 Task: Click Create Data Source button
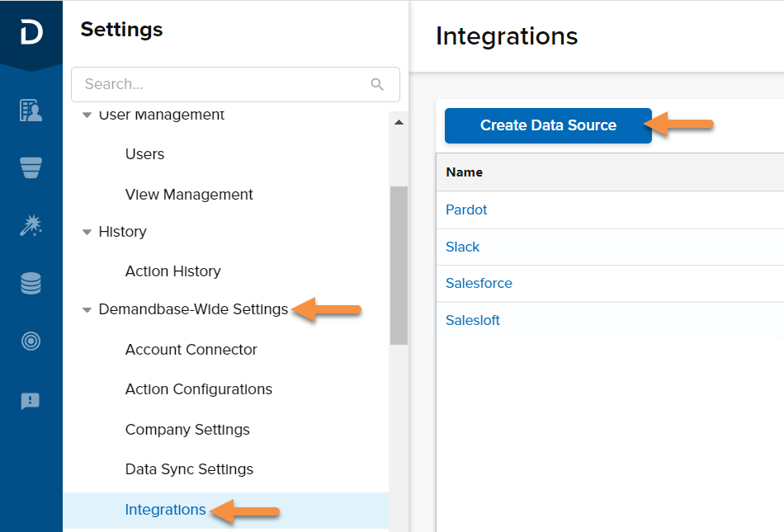tap(548, 125)
